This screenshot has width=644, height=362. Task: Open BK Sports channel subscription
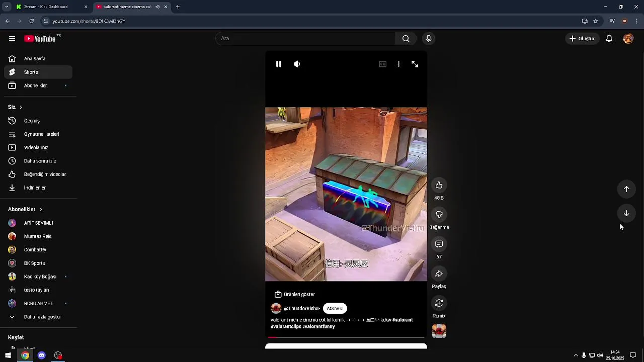[38, 263]
